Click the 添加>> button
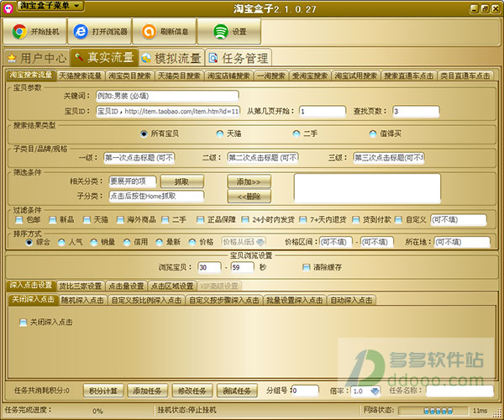 249,182
